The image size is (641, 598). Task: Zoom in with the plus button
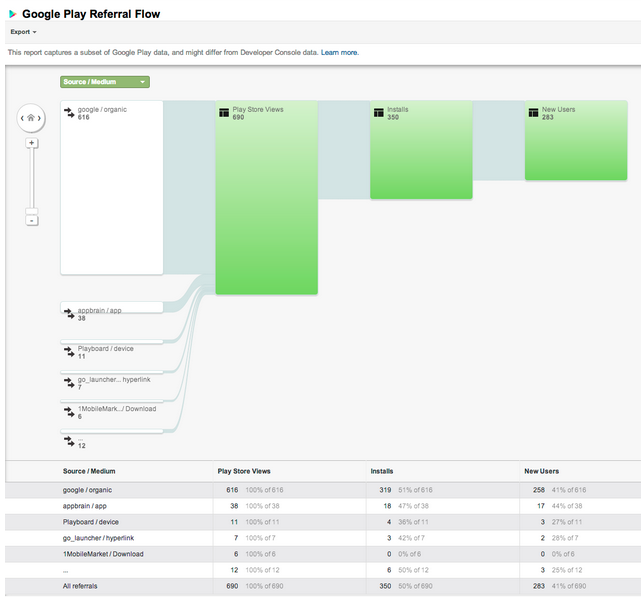(x=31, y=143)
